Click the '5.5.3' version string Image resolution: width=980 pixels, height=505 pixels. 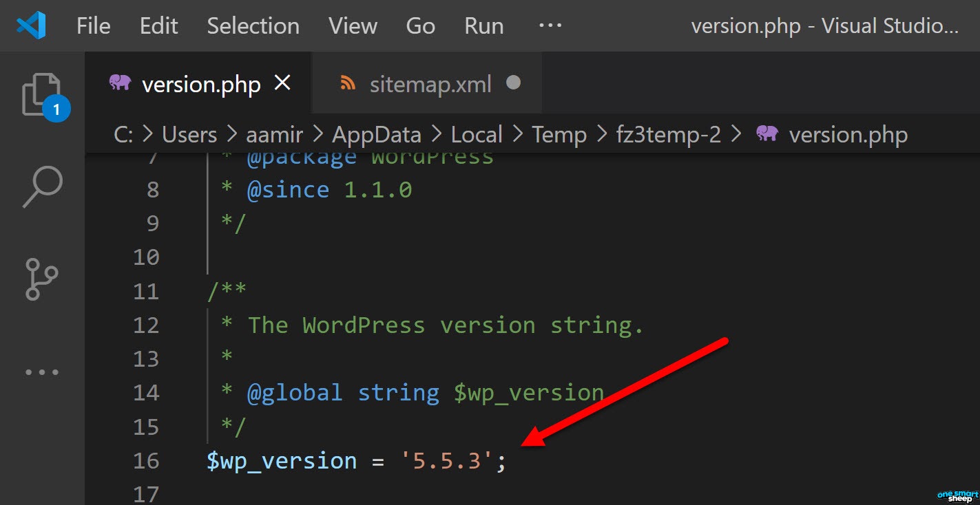446,460
